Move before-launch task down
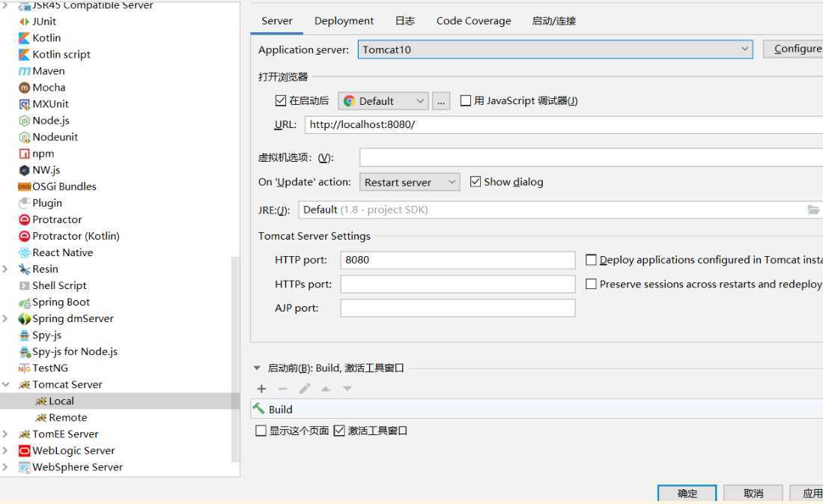Screen dimensions: 823x504 [x=347, y=389]
